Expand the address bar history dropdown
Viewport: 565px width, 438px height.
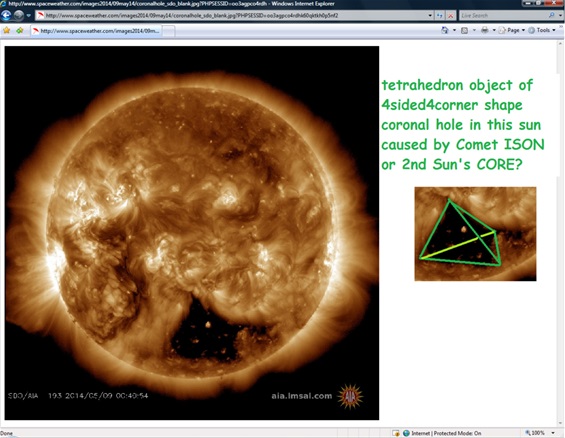pos(430,15)
